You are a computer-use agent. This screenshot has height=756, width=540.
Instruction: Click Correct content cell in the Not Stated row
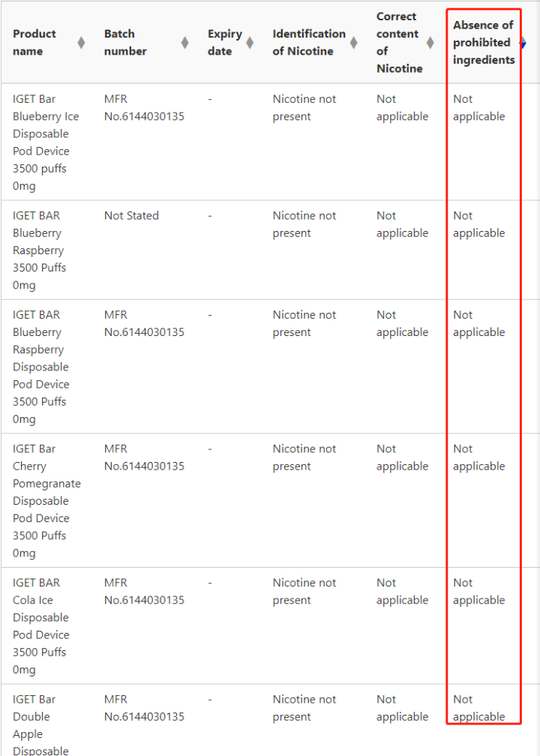click(402, 224)
